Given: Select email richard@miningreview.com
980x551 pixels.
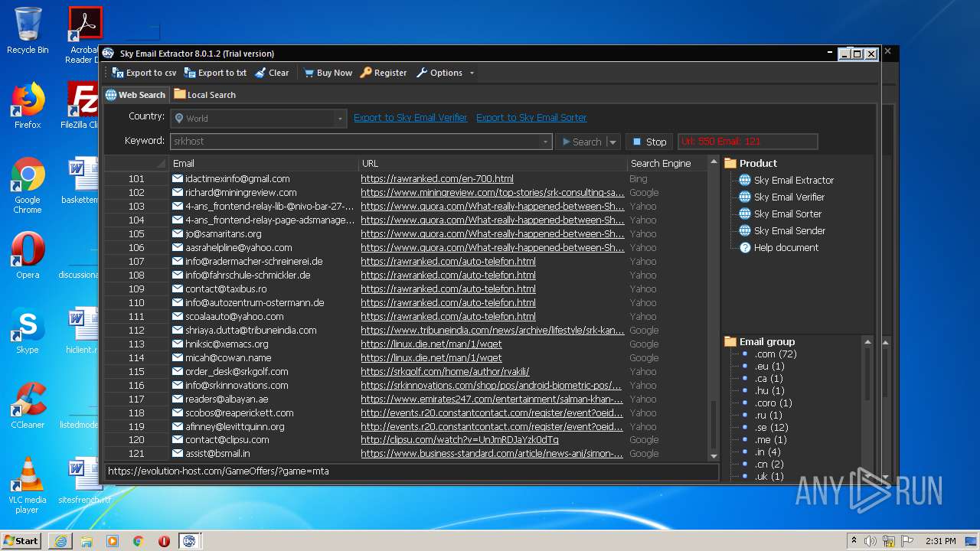Looking at the screenshot, I should click(x=240, y=192).
